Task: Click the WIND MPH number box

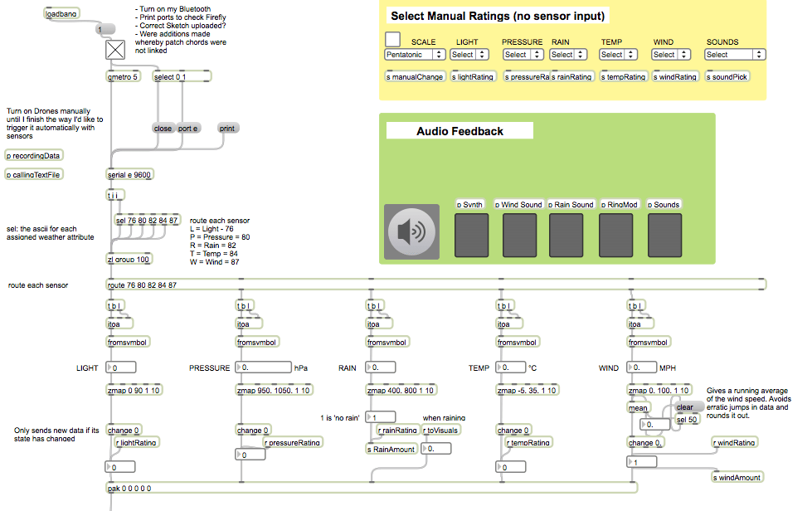Action: tap(641, 367)
